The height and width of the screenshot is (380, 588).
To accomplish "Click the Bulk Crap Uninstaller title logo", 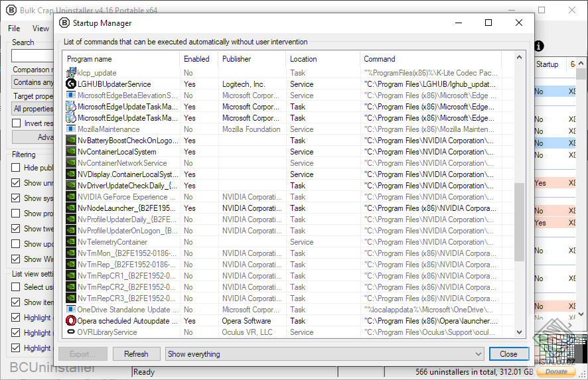I will (11, 10).
